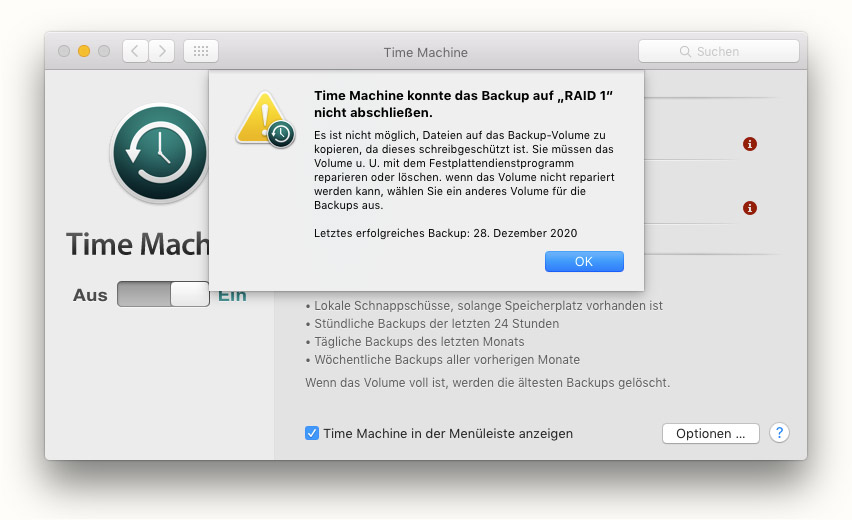Click the Suchen search field

click(718, 51)
